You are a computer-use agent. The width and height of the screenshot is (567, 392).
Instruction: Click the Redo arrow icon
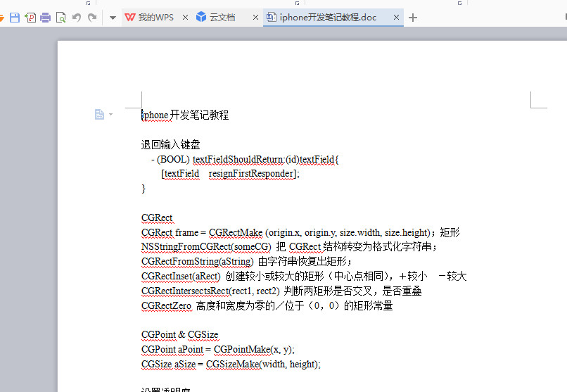[x=92, y=18]
